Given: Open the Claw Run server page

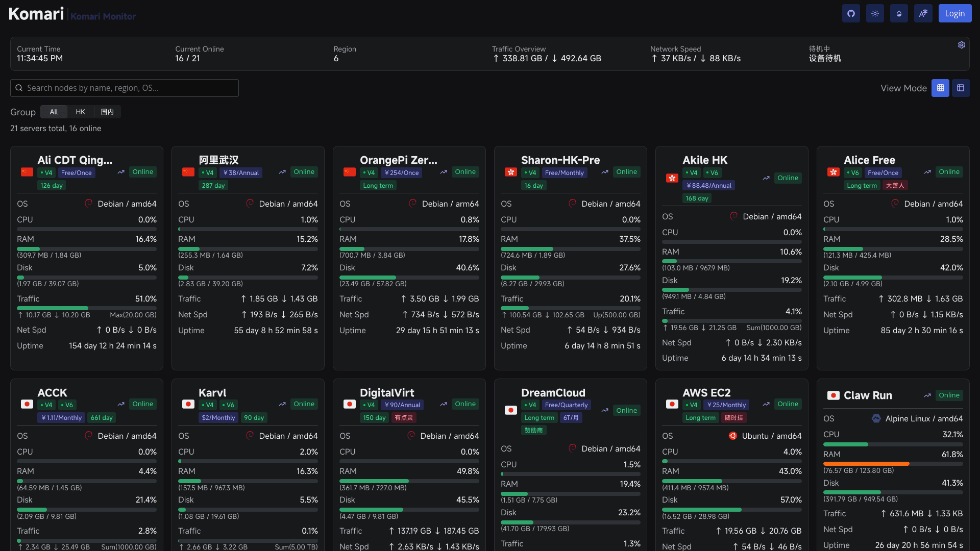Looking at the screenshot, I should (x=868, y=395).
